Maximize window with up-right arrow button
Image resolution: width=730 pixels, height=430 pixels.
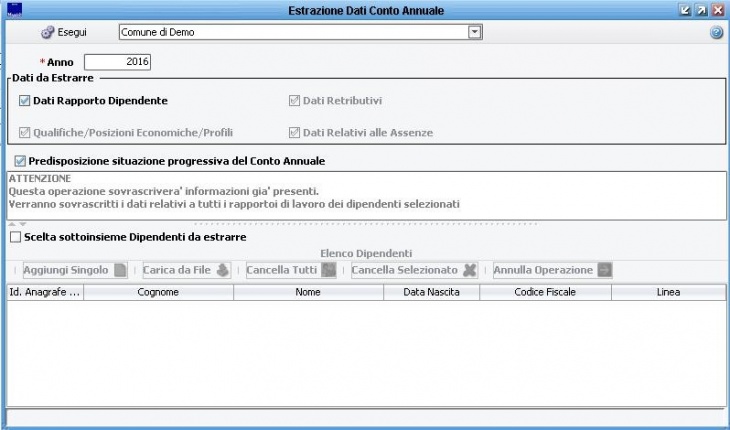click(x=701, y=10)
